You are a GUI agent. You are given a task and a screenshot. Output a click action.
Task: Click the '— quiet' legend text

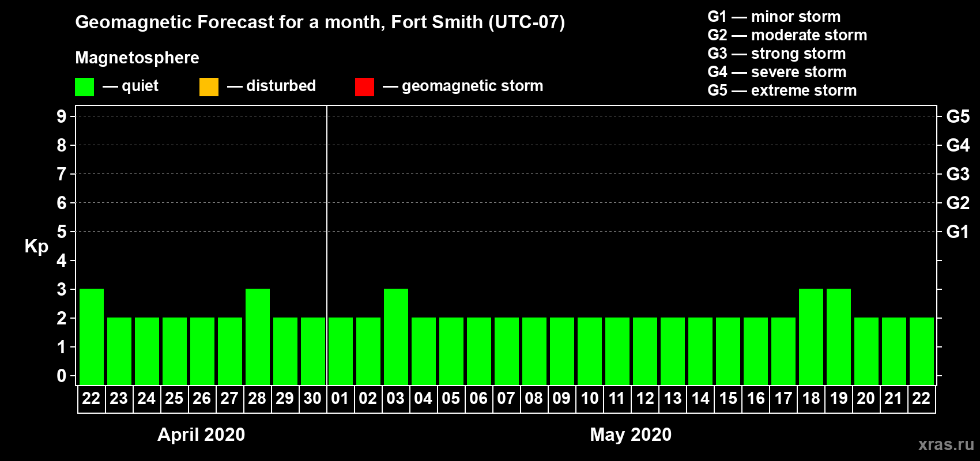coord(130,86)
